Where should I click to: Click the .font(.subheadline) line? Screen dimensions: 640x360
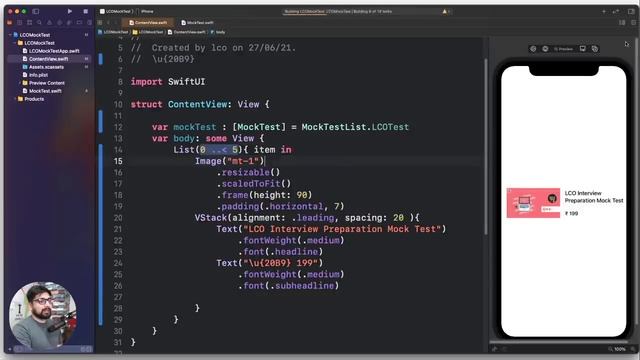pos(288,286)
